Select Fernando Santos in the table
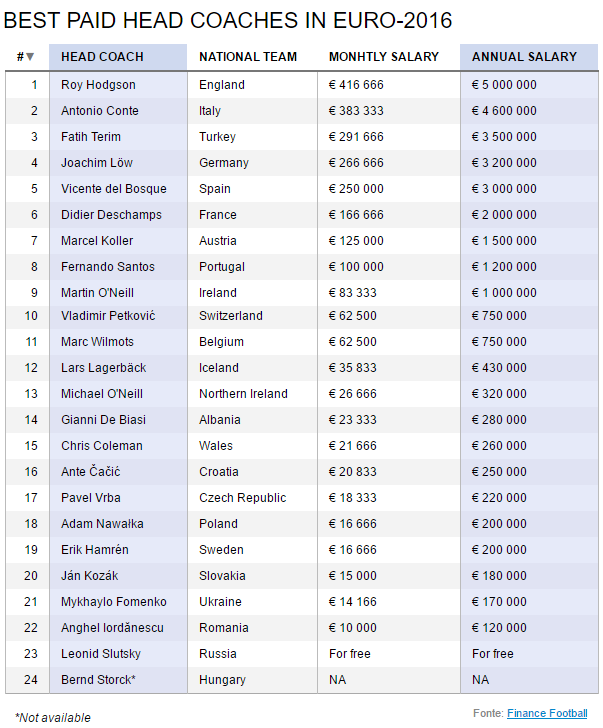This screenshot has width=603, height=728. pos(109,267)
